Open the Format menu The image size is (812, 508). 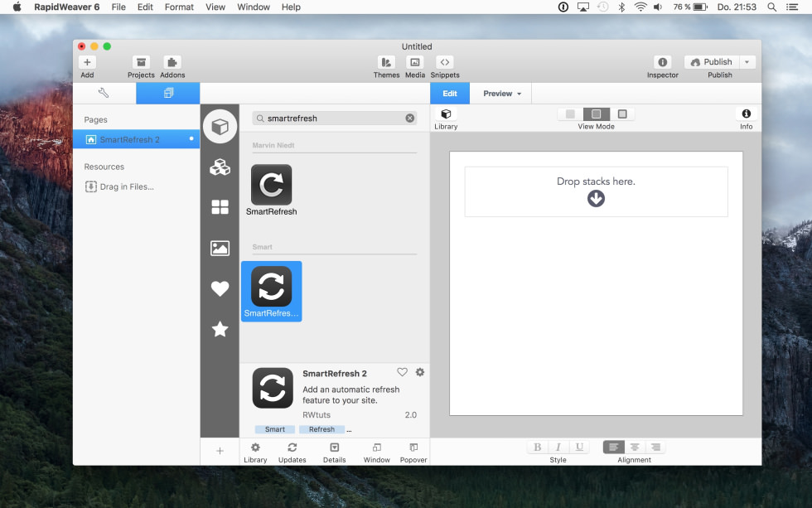tap(179, 7)
